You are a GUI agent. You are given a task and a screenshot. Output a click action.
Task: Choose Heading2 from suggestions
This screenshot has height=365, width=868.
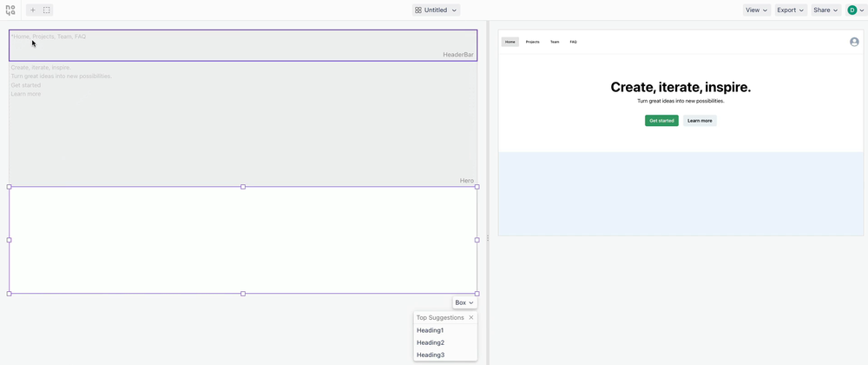[445, 343]
